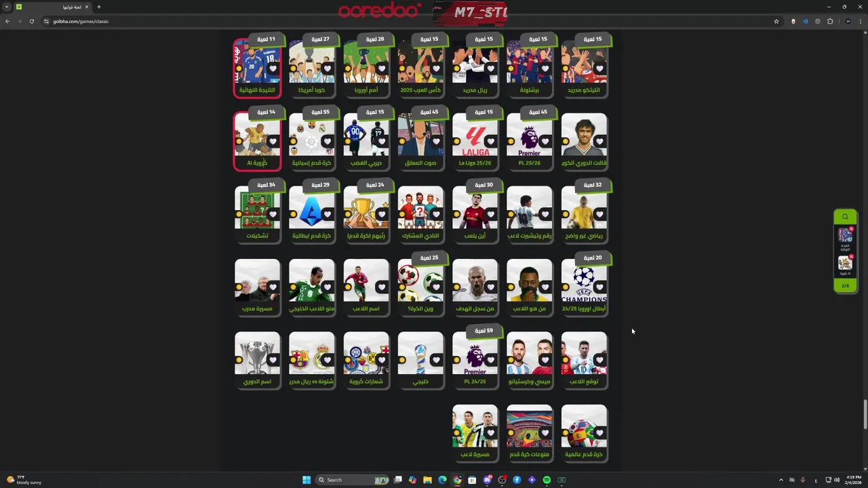868x488 pixels.
Task: Click the taskbar volume icon
Action: pyautogui.click(x=836, y=480)
